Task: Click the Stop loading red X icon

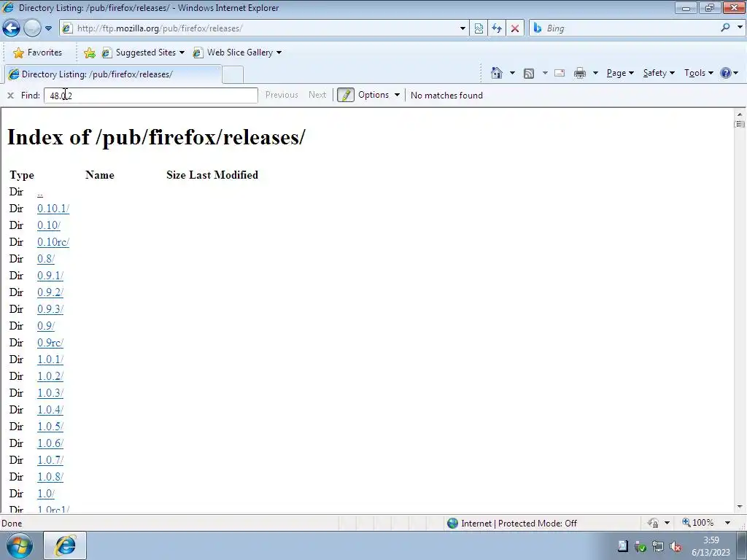Action: tap(515, 28)
